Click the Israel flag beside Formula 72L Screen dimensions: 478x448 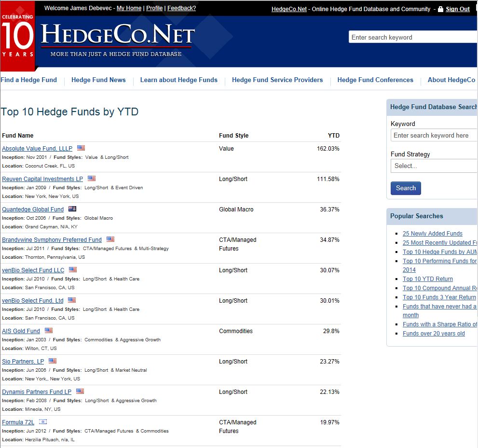pyautogui.click(x=43, y=422)
